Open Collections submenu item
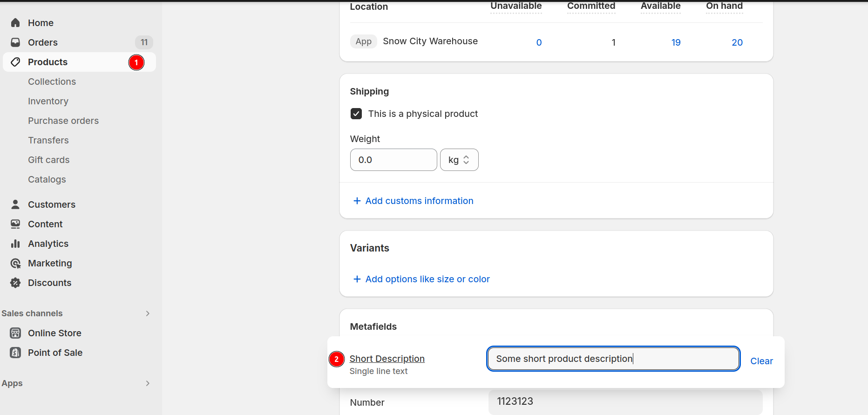Viewport: 868px width, 415px height. point(52,82)
